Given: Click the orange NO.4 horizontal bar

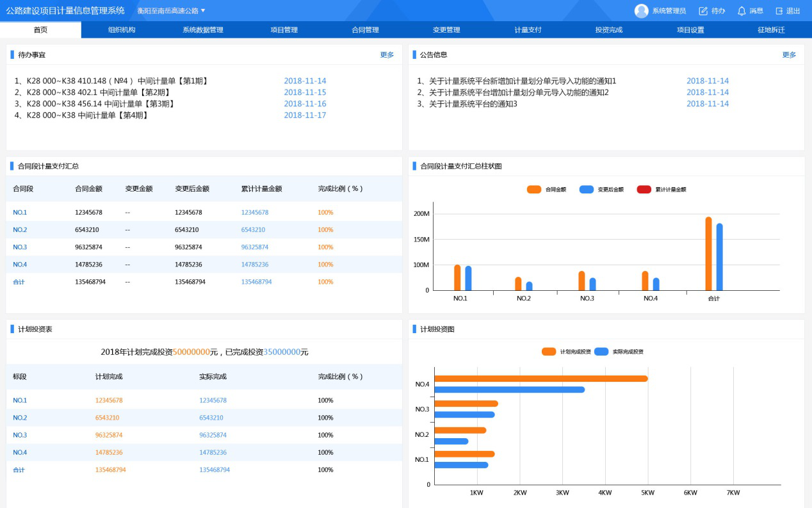Looking at the screenshot, I should pyautogui.click(x=541, y=379).
